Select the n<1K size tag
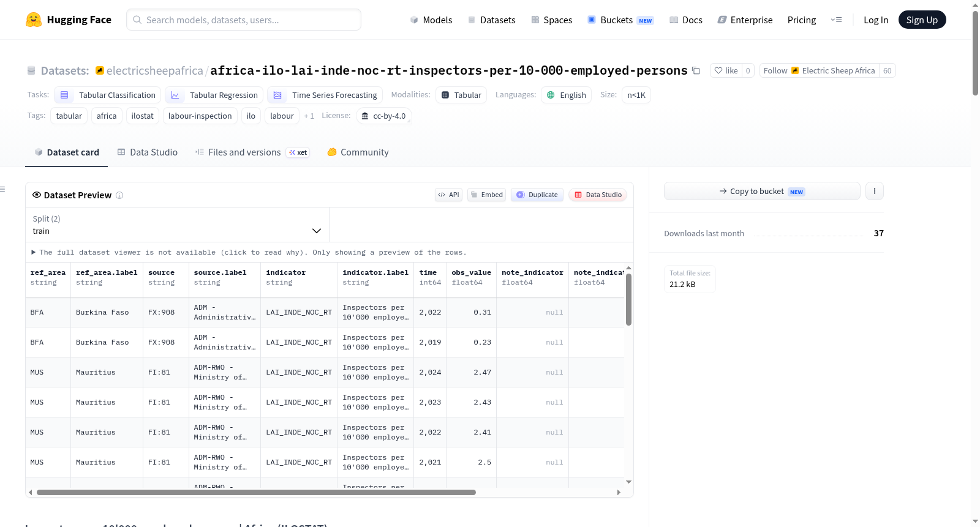 (636, 95)
